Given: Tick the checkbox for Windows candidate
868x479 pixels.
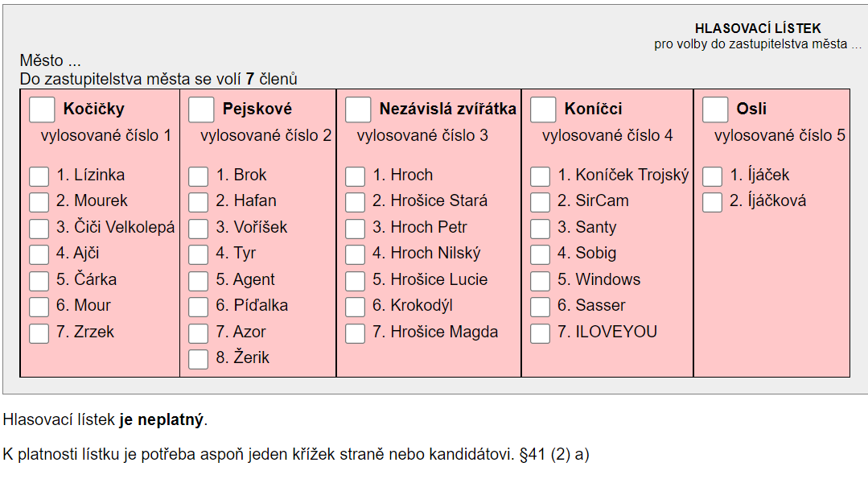Looking at the screenshot, I should 541,281.
